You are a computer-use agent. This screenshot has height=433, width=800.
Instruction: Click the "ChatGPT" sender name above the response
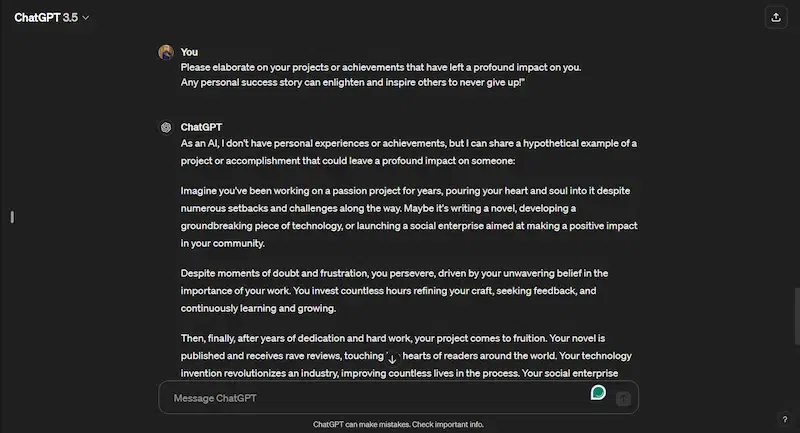[201, 127]
